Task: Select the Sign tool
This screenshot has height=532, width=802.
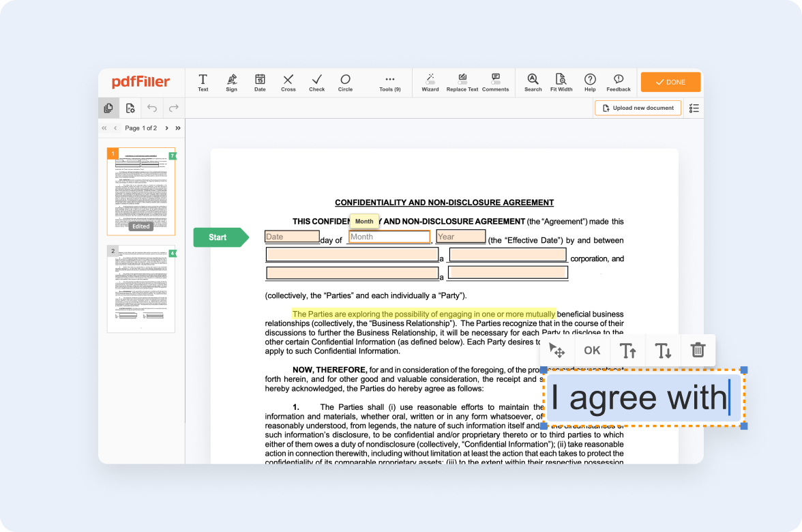Action: tap(231, 82)
